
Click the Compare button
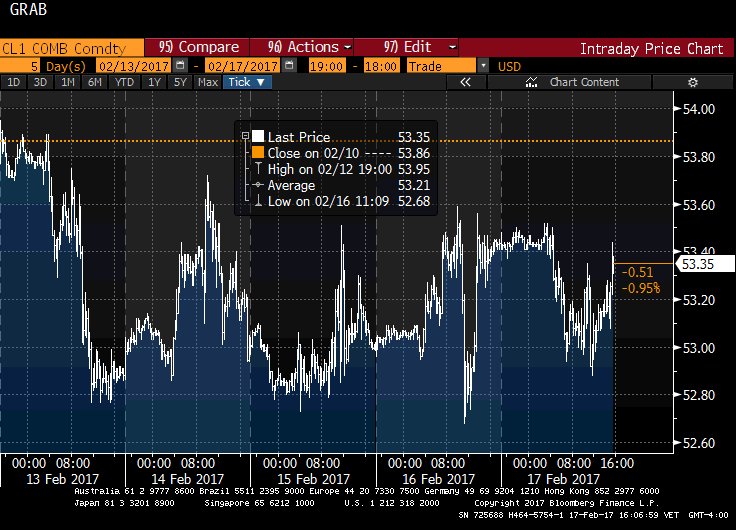click(x=200, y=47)
